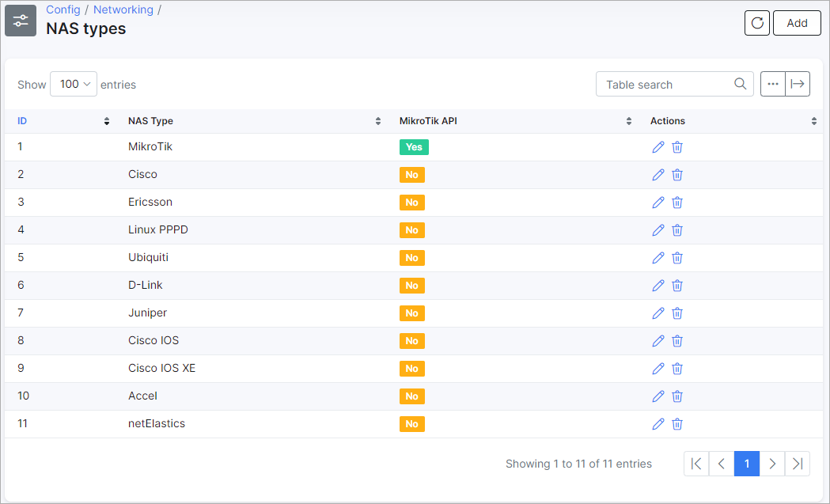Viewport: 830px width, 504px height.
Task: Edit the Ubiquiti NAS type
Action: pos(658,258)
